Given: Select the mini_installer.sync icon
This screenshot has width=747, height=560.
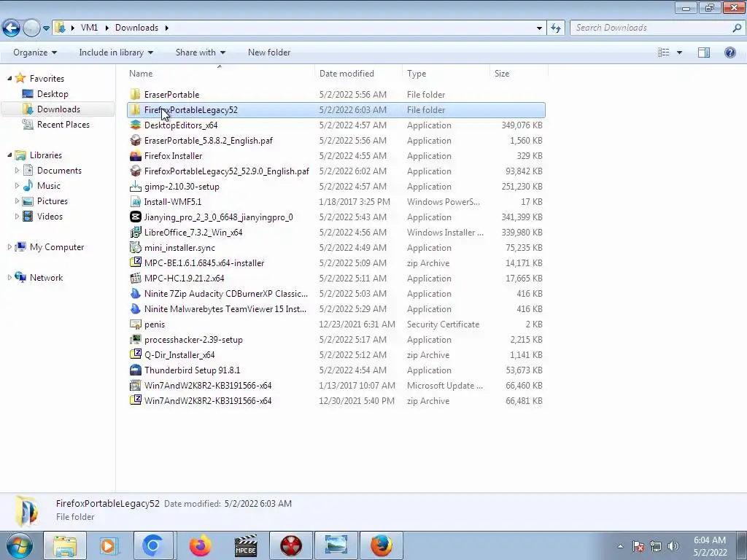Looking at the screenshot, I should click(x=135, y=247).
